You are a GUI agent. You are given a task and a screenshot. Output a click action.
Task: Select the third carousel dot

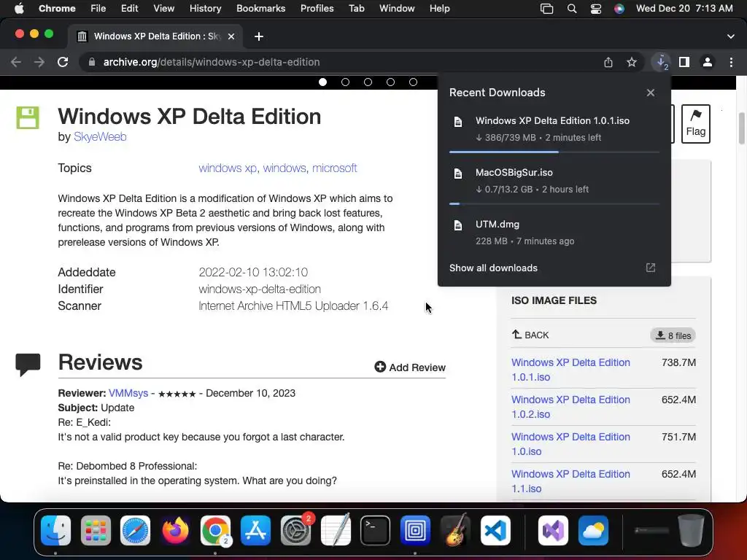(x=368, y=82)
